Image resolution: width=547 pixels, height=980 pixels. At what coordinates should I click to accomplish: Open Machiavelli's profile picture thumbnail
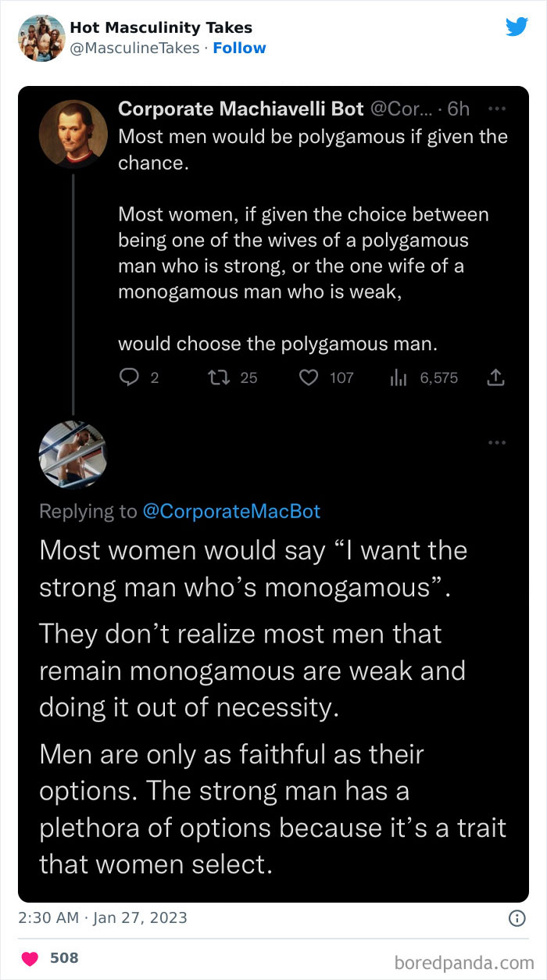pyautogui.click(x=73, y=134)
